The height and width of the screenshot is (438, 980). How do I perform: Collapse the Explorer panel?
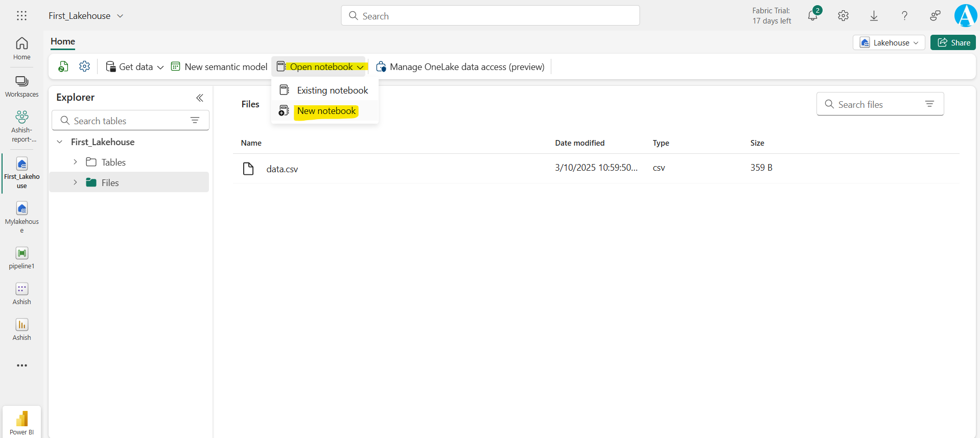coord(200,98)
